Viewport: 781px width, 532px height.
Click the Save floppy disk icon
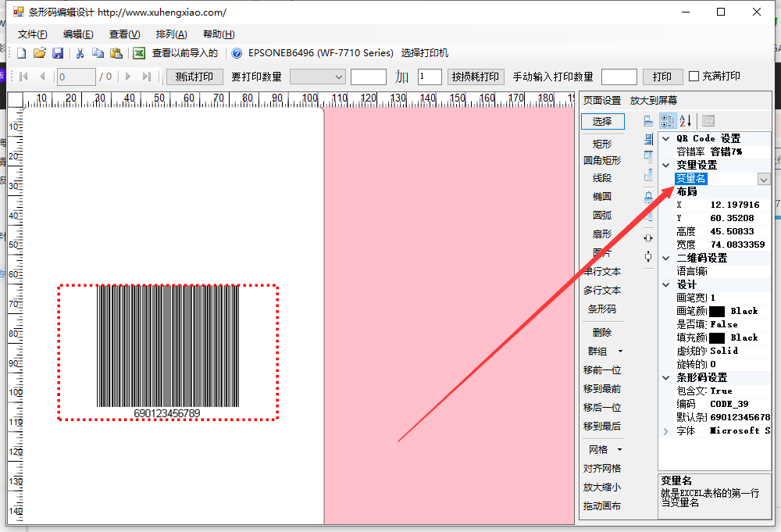pos(58,53)
